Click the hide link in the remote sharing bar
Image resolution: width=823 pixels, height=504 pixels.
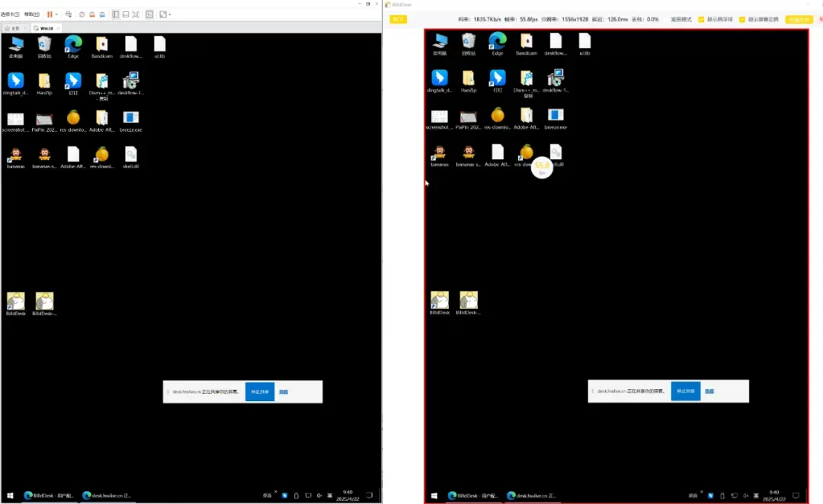point(283,392)
